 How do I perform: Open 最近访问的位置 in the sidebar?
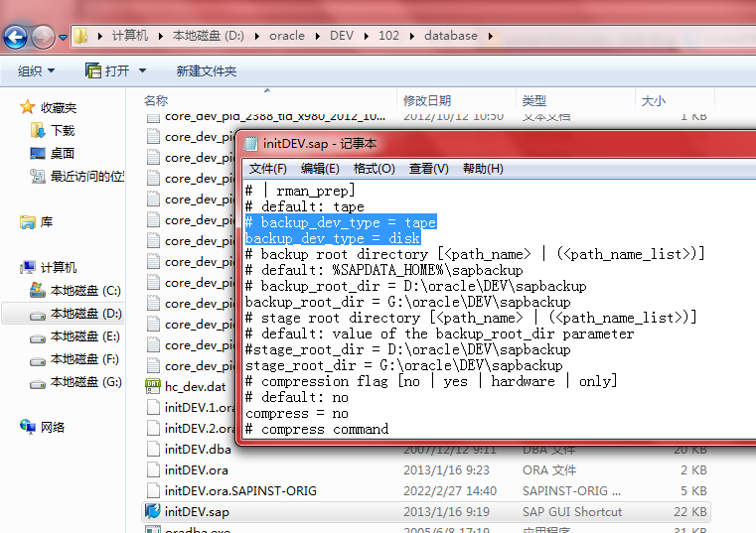click(77, 177)
